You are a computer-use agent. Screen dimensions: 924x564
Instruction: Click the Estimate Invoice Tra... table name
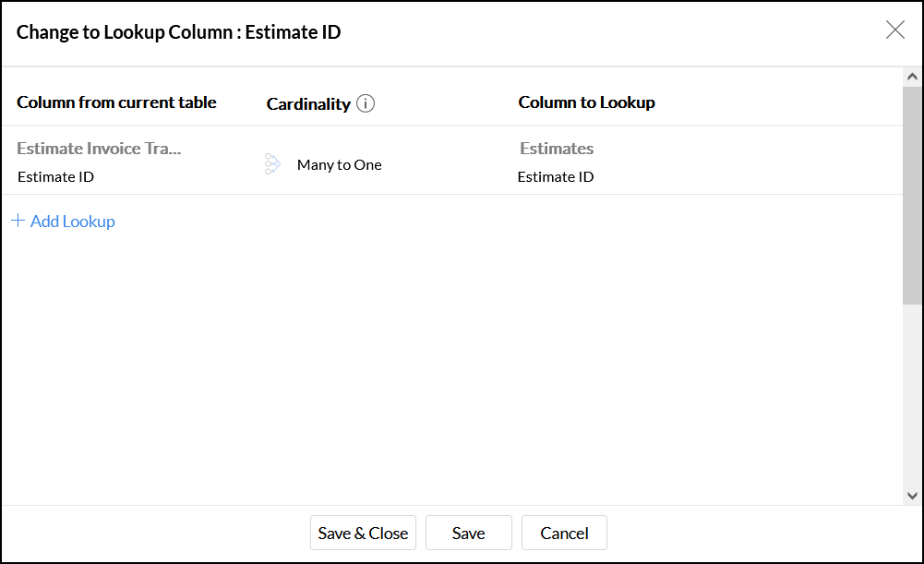point(99,149)
